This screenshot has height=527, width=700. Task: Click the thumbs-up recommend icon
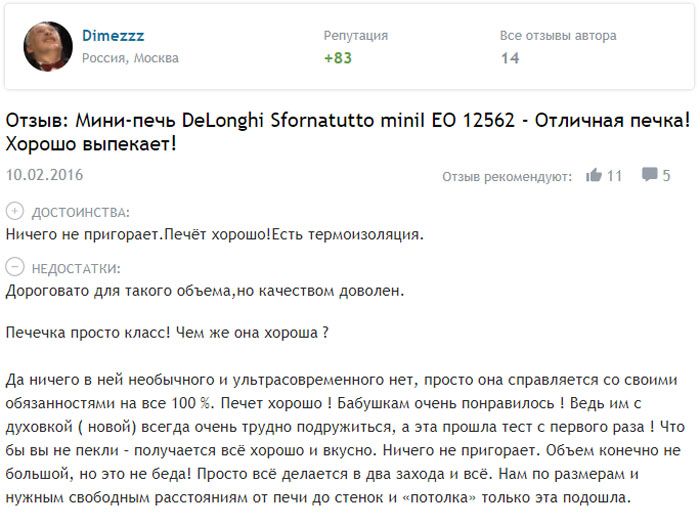point(594,176)
